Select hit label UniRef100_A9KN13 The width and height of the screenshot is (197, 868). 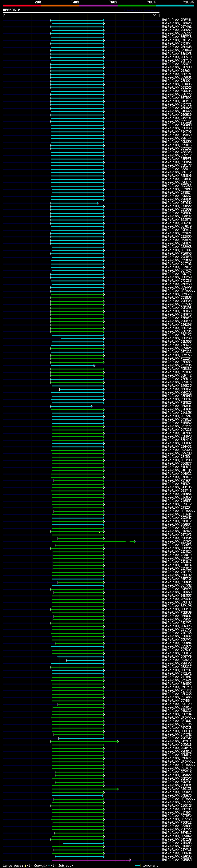pos(177,751)
